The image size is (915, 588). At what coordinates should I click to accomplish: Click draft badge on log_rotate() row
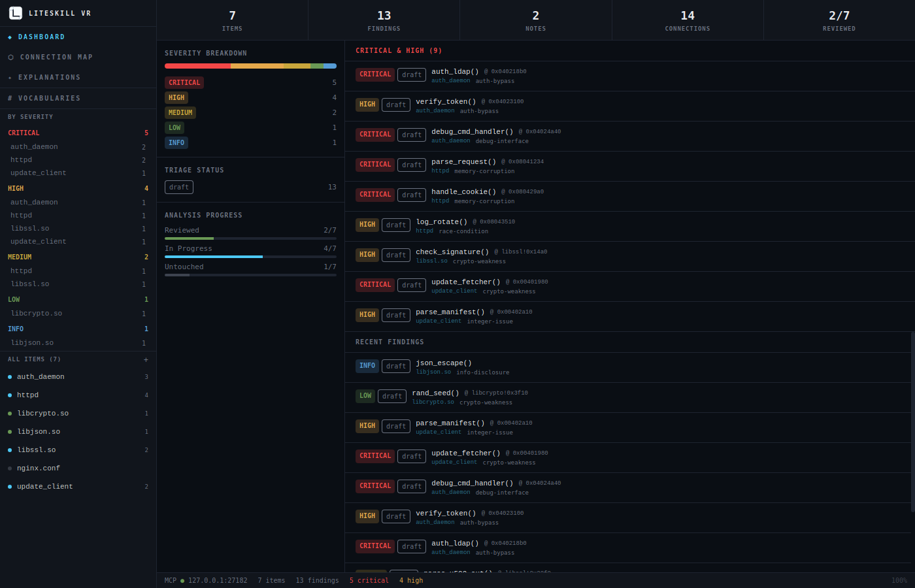click(x=396, y=225)
